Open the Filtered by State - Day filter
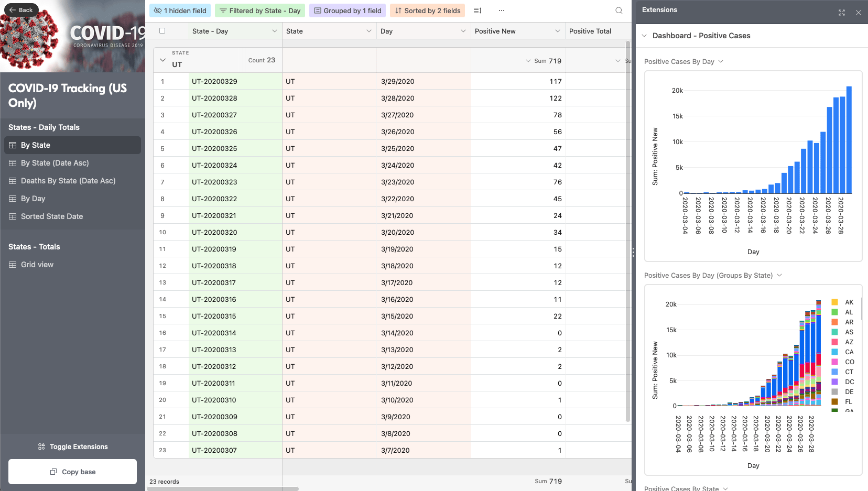 tap(259, 10)
